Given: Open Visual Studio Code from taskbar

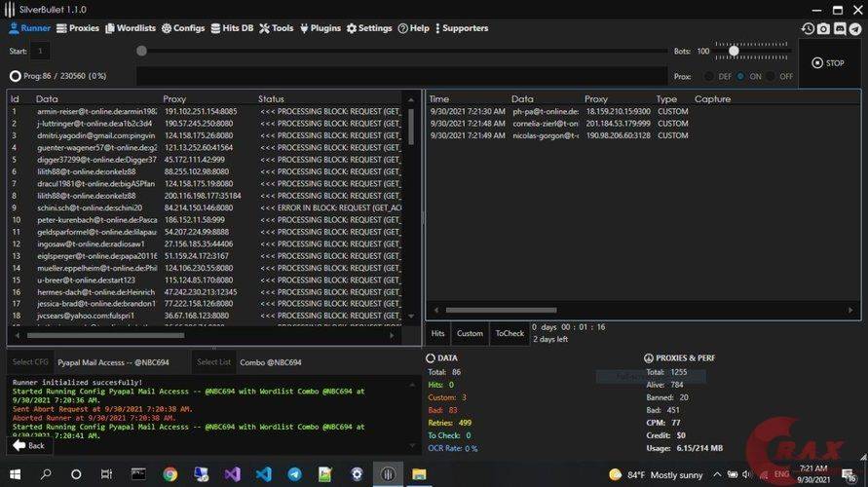Looking at the screenshot, I should (263, 474).
